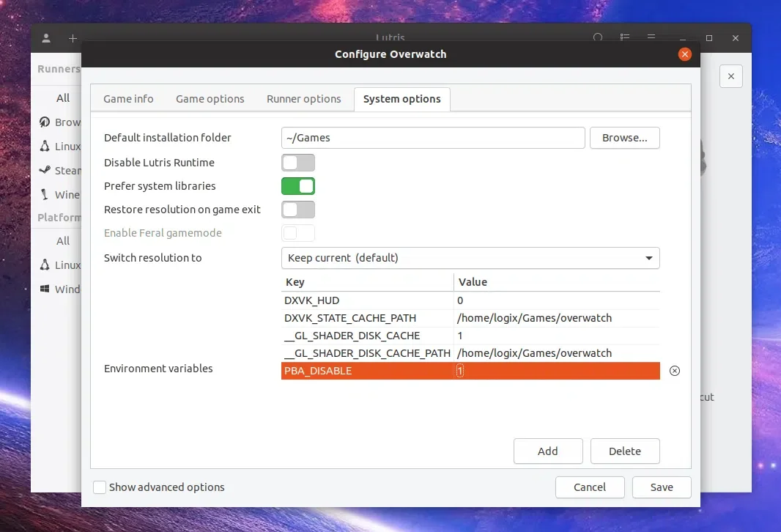Viewport: 781px width, 532px height.
Task: Click the __GL_SHADER_DISK_CACHE_PATH value cell
Action: (x=557, y=353)
